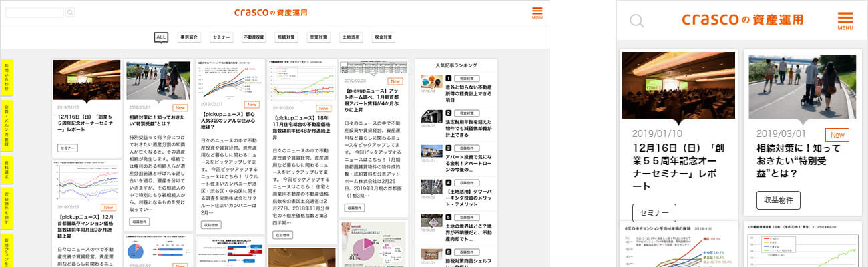Open seminar hall photo thumbnail in desktop grid
Image resolution: width=868 pixels, height=267 pixels.
click(87, 80)
